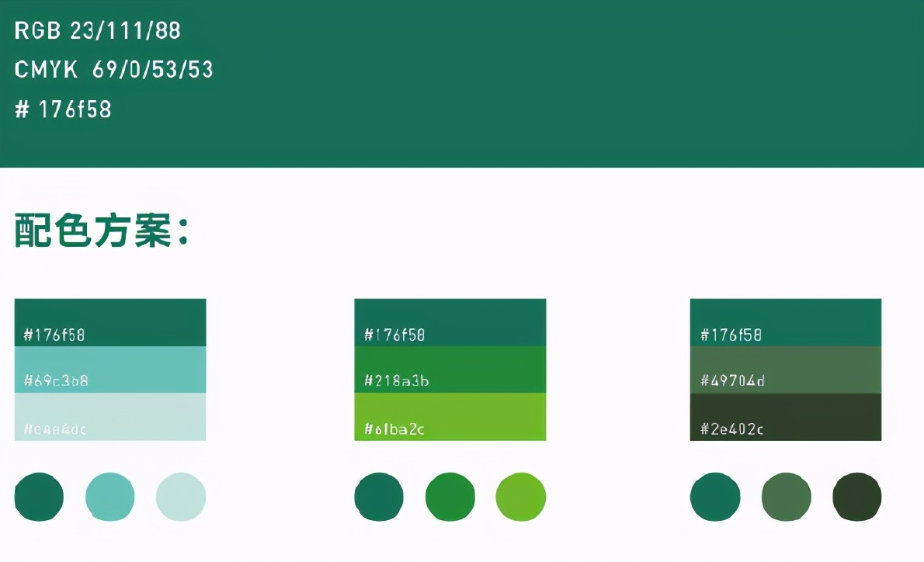Choose the lime green circle swatch
The width and height of the screenshot is (924, 562).
(521, 497)
